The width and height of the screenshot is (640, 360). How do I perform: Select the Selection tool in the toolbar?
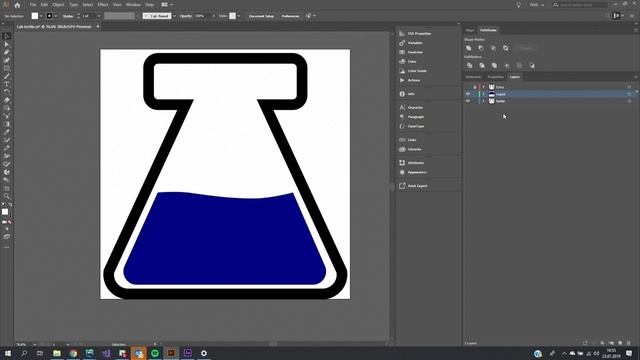[7, 36]
